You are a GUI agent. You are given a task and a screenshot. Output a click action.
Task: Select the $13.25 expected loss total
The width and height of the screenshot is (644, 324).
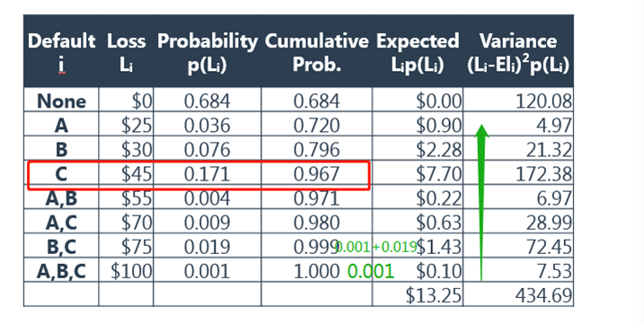point(418,295)
